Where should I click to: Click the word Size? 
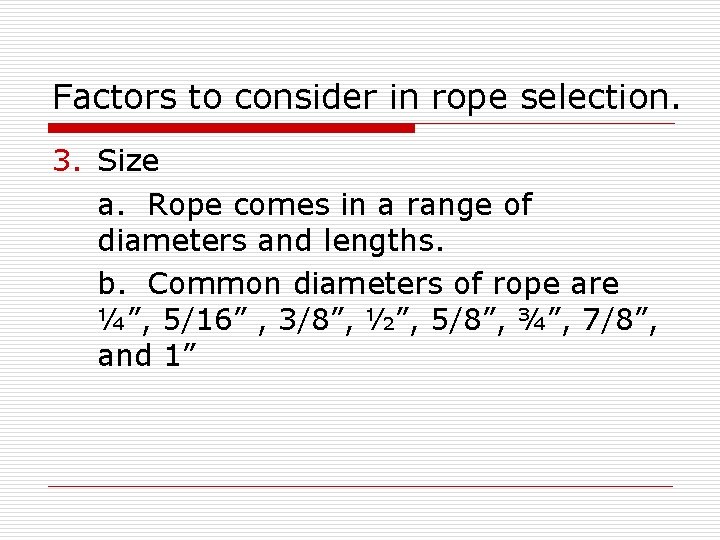128,161
